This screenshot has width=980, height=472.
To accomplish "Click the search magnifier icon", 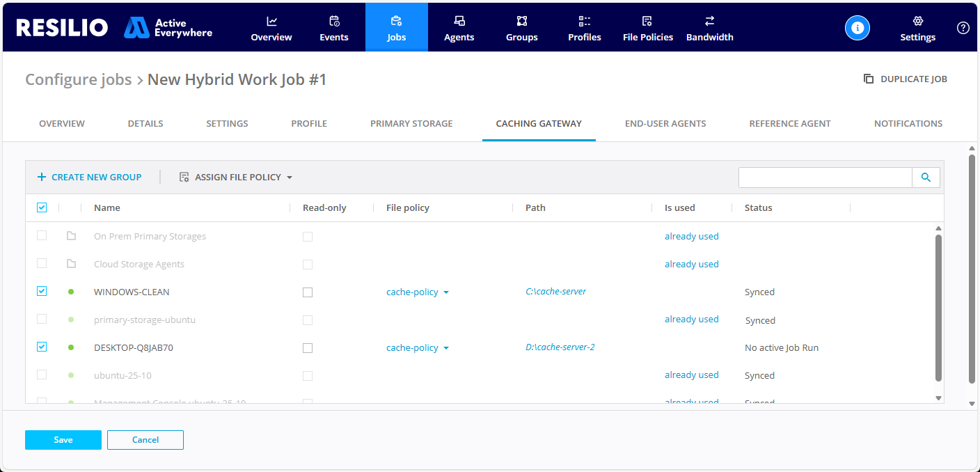I will [x=926, y=178].
